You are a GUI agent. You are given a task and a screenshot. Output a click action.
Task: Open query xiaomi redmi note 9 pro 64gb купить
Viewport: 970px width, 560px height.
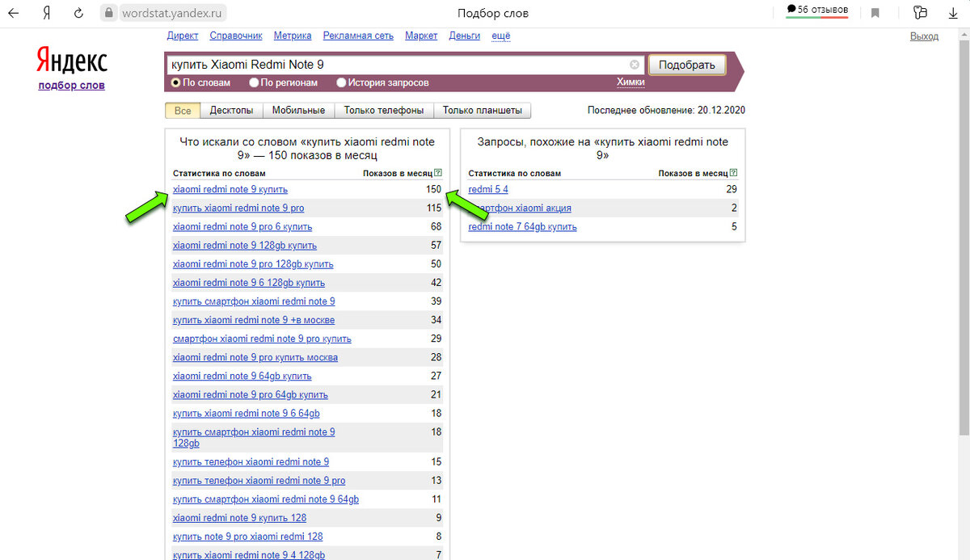[x=251, y=394]
